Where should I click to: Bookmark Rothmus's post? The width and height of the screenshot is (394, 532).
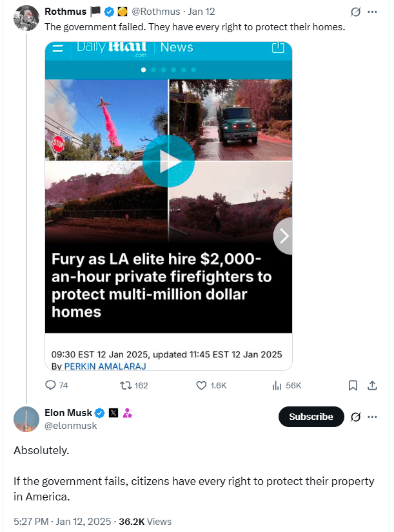353,385
